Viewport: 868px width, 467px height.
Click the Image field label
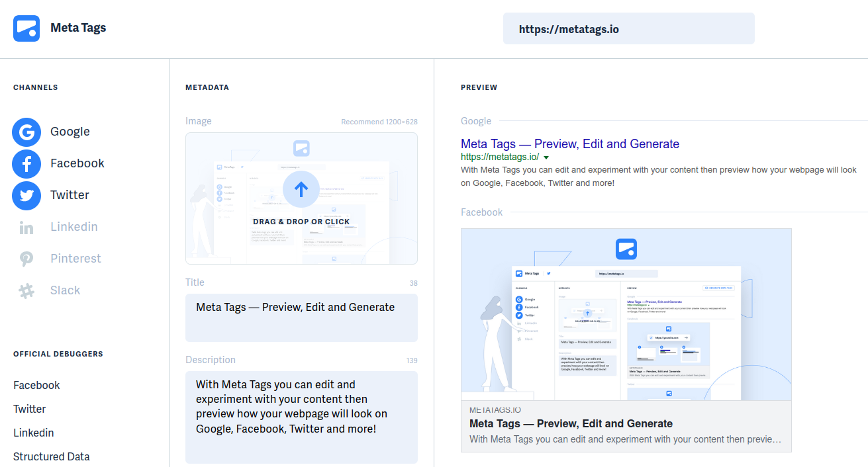pos(199,121)
